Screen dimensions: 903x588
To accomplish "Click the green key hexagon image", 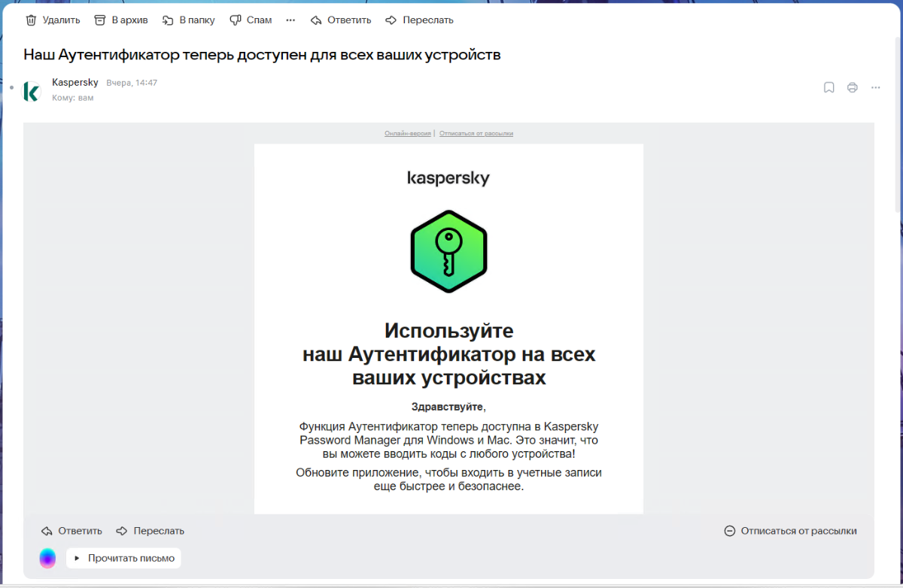I will [x=448, y=251].
